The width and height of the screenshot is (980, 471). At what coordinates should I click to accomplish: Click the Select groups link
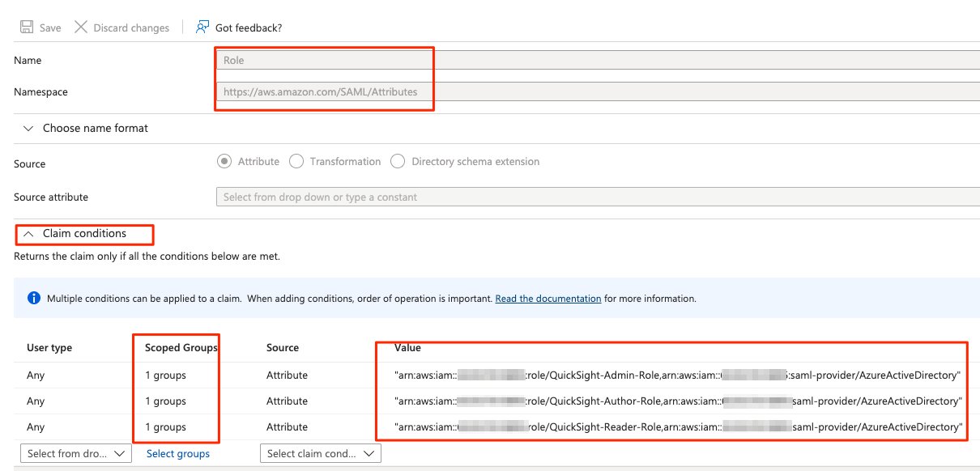coord(178,454)
